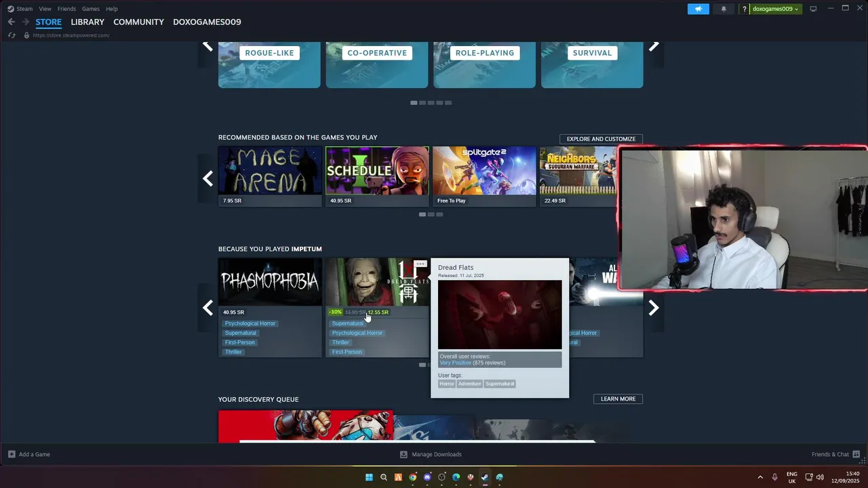Viewport: 868px width, 488px height.
Task: Open the Splitgate 2 game capsule
Action: (x=484, y=176)
